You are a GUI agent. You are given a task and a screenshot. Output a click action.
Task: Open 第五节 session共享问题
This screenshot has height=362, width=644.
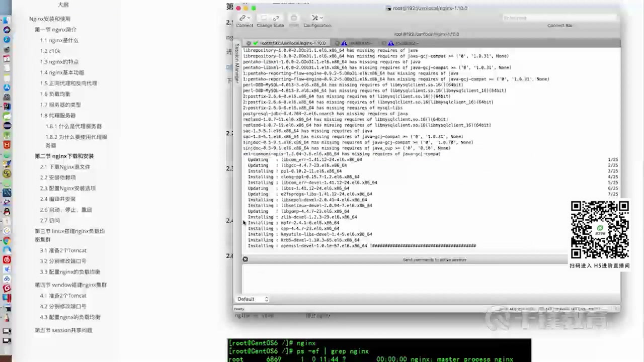coord(63,330)
